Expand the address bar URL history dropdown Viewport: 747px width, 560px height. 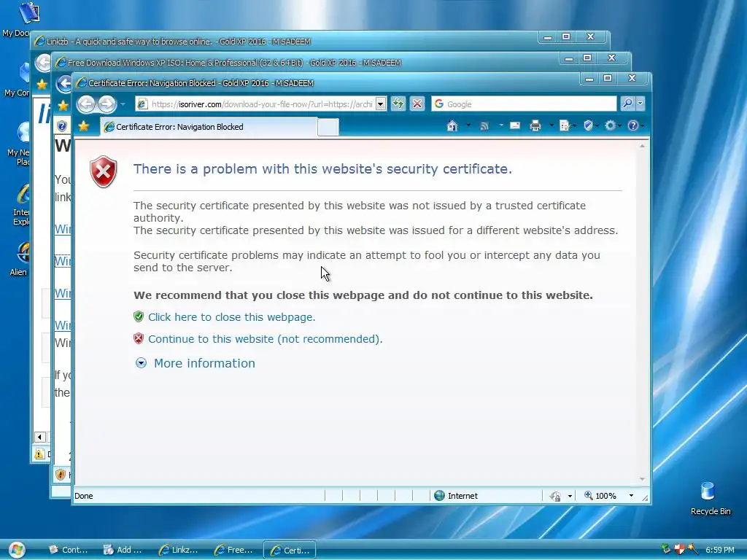click(380, 104)
